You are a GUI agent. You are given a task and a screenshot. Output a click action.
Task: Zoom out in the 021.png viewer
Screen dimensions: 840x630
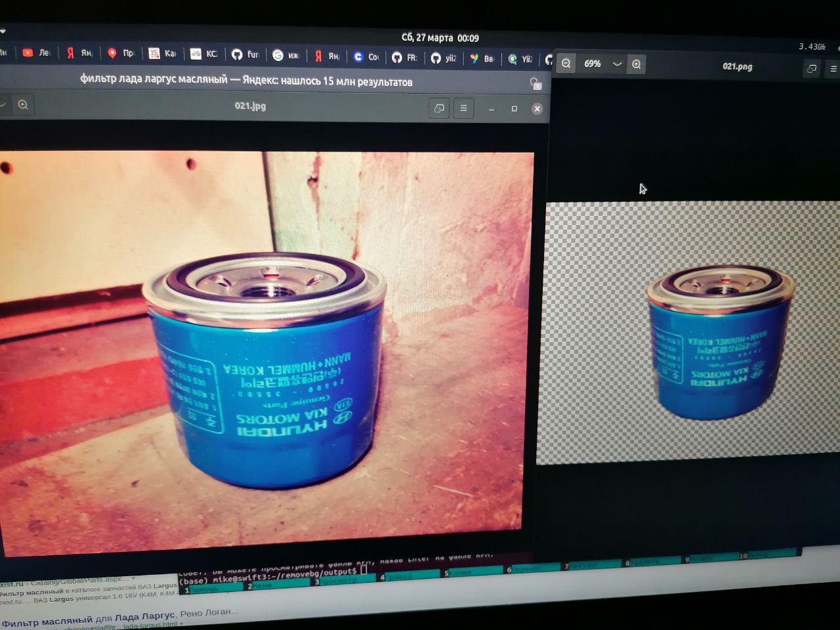(566, 64)
